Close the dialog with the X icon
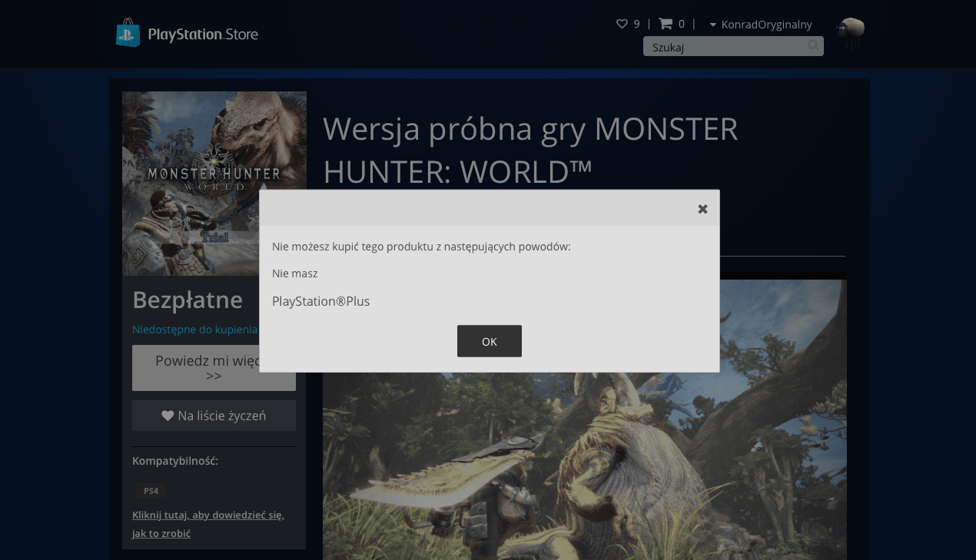The height and width of the screenshot is (560, 976). [x=702, y=209]
